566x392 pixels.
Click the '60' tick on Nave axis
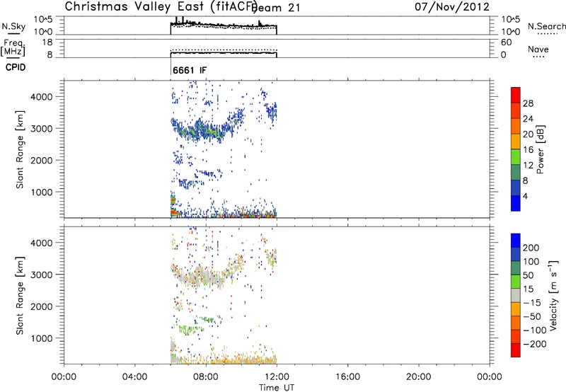click(x=507, y=42)
